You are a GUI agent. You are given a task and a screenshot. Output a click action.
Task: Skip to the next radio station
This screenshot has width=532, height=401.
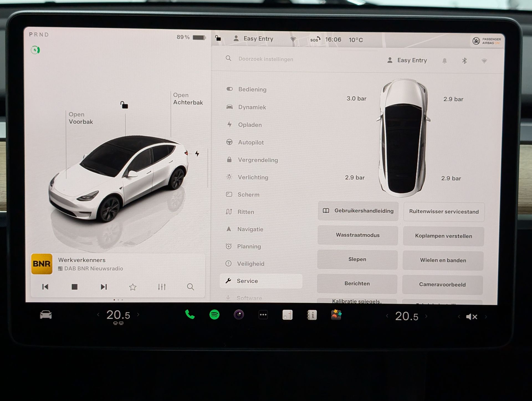104,287
